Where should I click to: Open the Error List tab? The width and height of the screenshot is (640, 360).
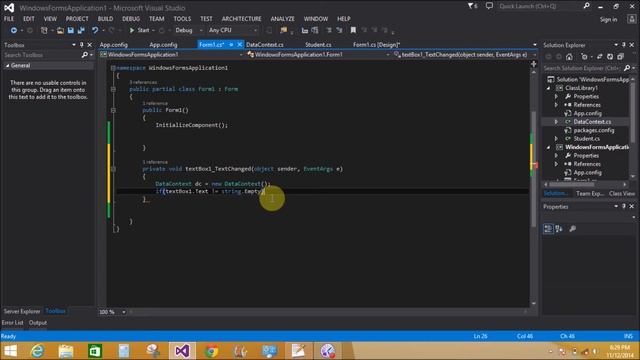click(x=12, y=322)
